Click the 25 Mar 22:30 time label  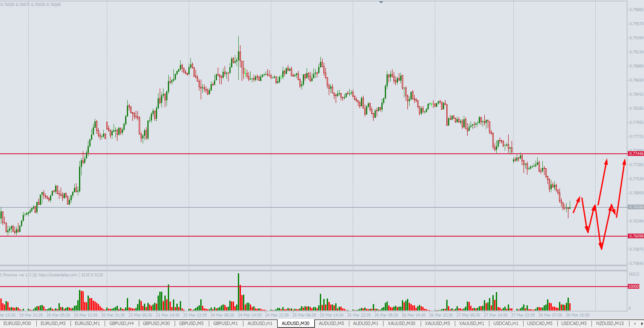359,315
